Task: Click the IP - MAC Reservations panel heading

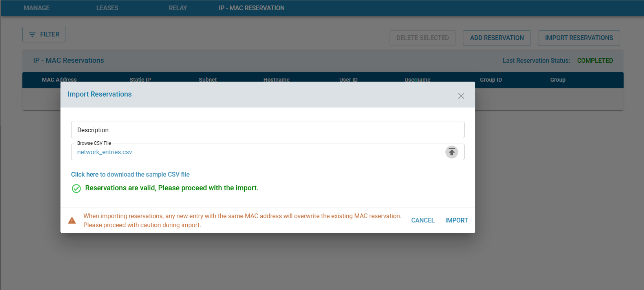Action: click(x=68, y=60)
